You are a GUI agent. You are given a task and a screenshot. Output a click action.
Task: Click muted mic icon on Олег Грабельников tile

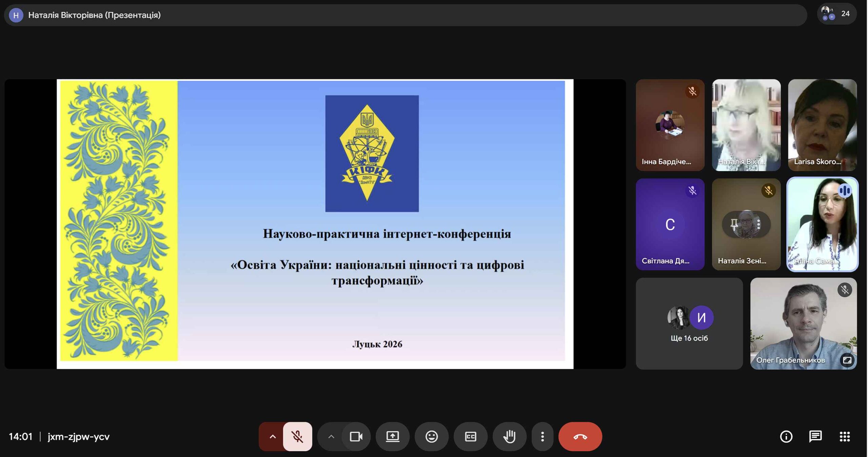click(845, 290)
